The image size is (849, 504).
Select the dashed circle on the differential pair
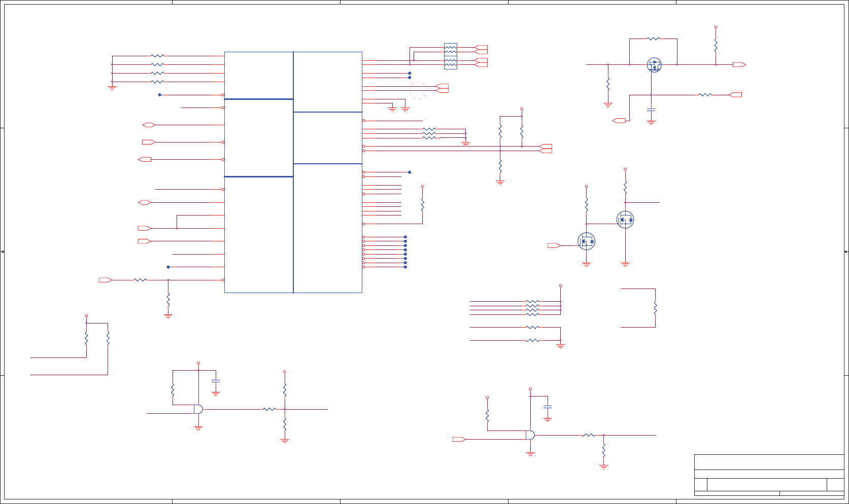pos(418,90)
